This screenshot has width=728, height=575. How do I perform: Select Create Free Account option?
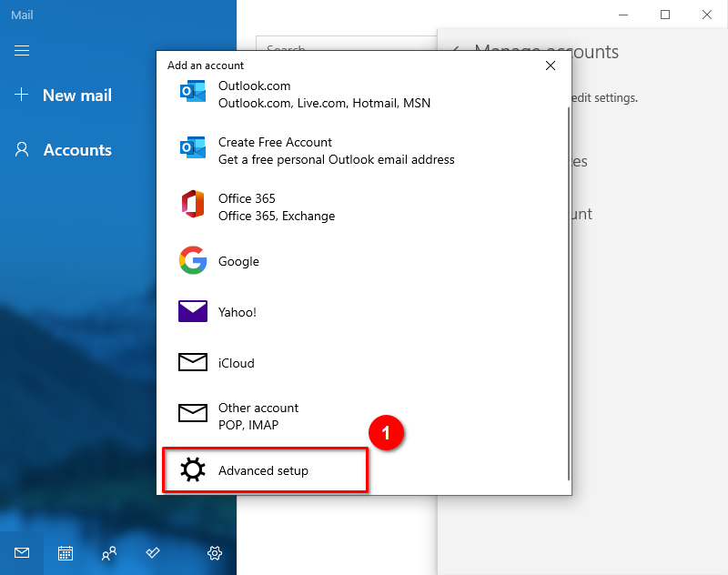(362, 151)
